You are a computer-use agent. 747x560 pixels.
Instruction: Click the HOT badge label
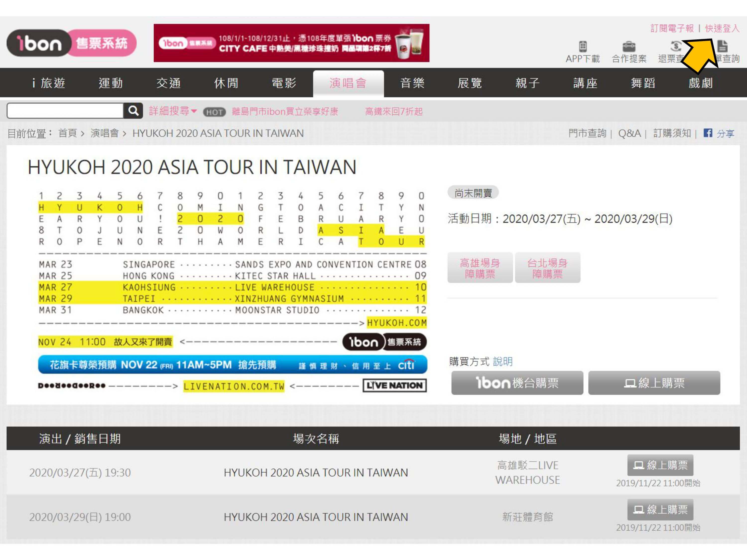tap(214, 112)
